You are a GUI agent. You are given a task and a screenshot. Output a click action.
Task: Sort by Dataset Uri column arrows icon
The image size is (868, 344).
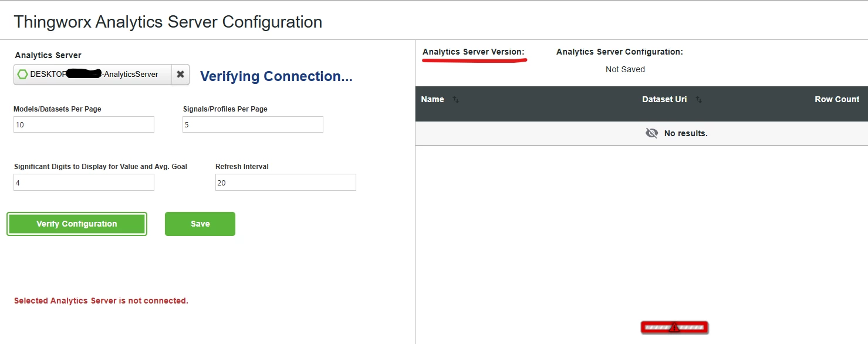pyautogui.click(x=698, y=100)
